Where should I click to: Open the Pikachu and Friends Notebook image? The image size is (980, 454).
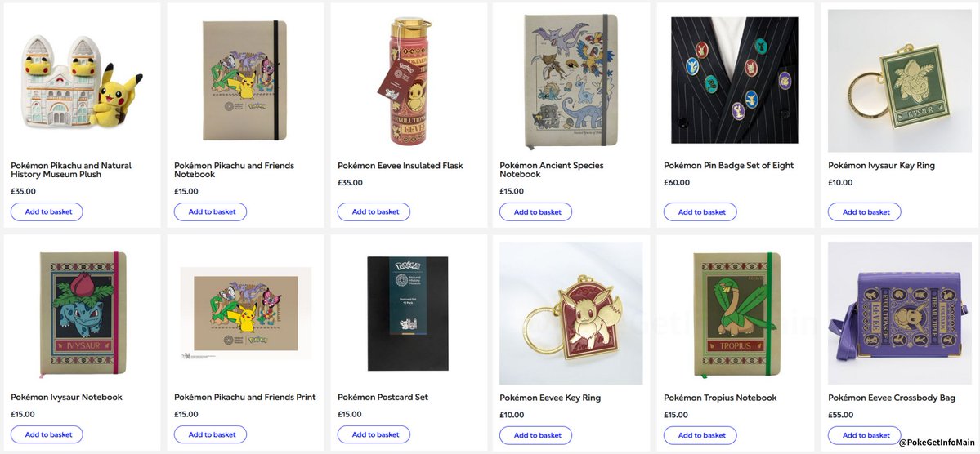tap(244, 78)
